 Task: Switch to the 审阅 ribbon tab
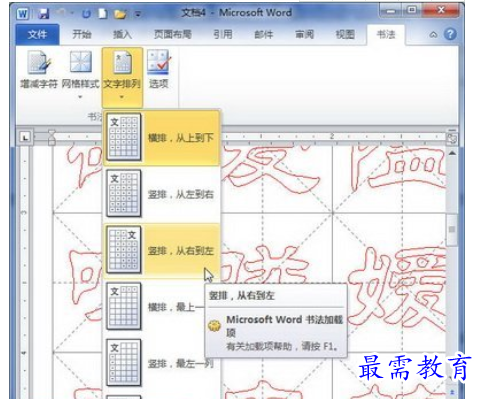pos(304,34)
